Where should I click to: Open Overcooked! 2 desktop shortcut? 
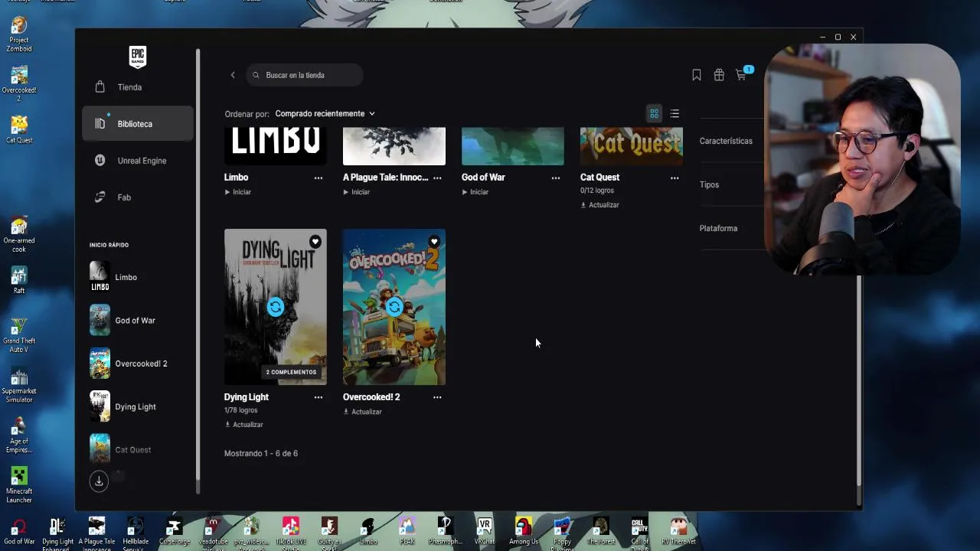[19, 84]
